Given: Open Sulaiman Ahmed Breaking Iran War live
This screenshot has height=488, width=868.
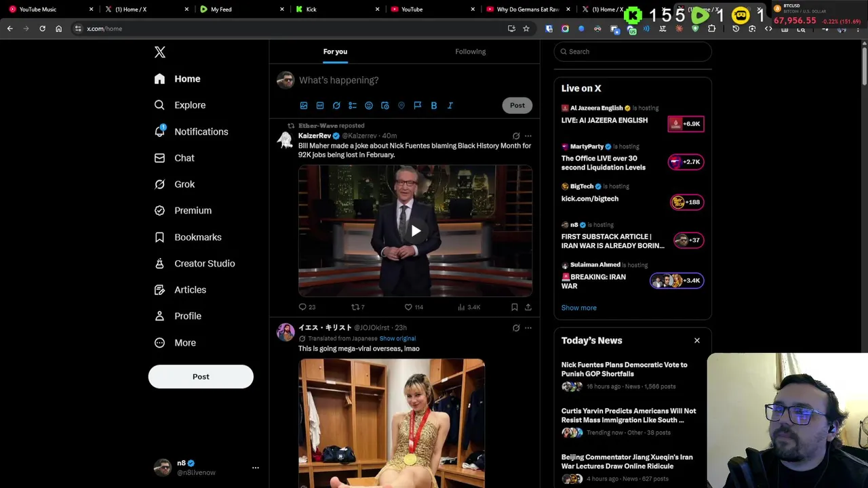Looking at the screenshot, I should (x=633, y=277).
